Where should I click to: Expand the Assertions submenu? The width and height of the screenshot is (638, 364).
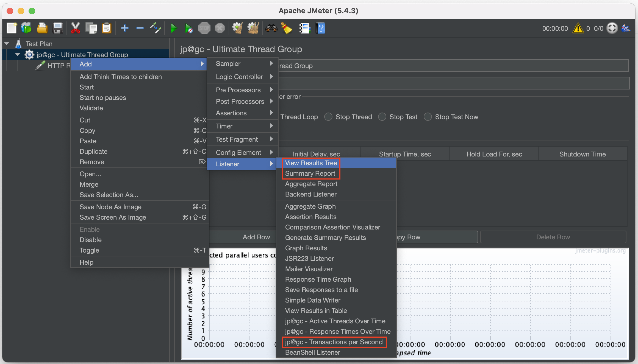coord(243,113)
